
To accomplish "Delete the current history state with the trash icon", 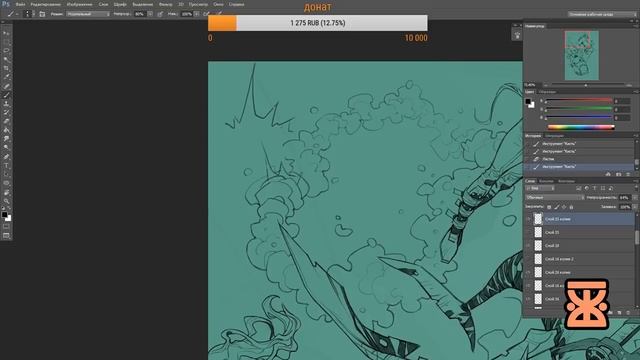I will tap(628, 174).
